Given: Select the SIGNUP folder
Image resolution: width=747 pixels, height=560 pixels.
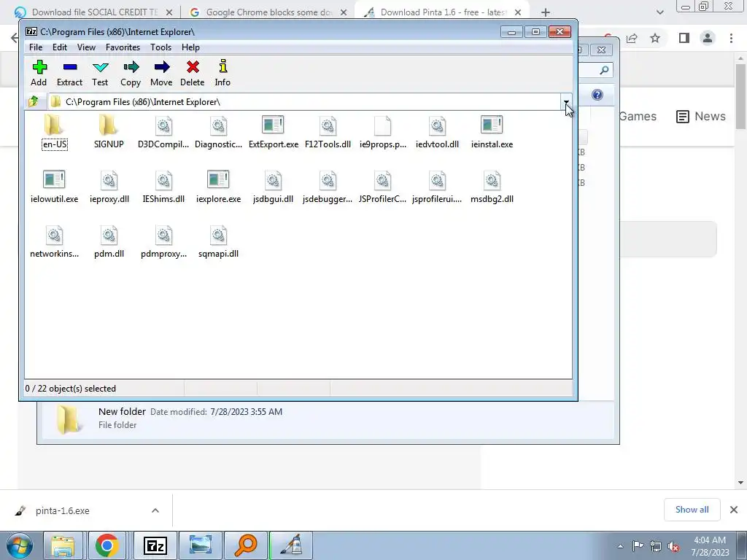Looking at the screenshot, I should click(x=109, y=133).
